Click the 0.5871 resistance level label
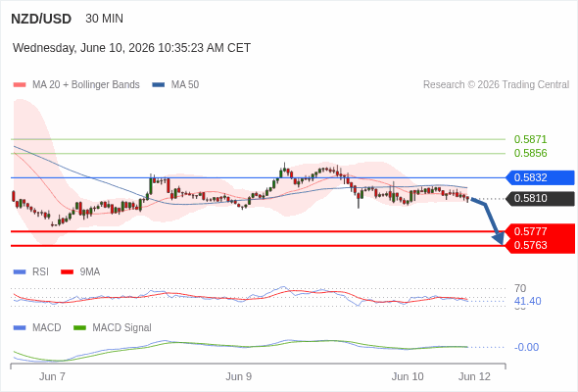 coord(530,139)
